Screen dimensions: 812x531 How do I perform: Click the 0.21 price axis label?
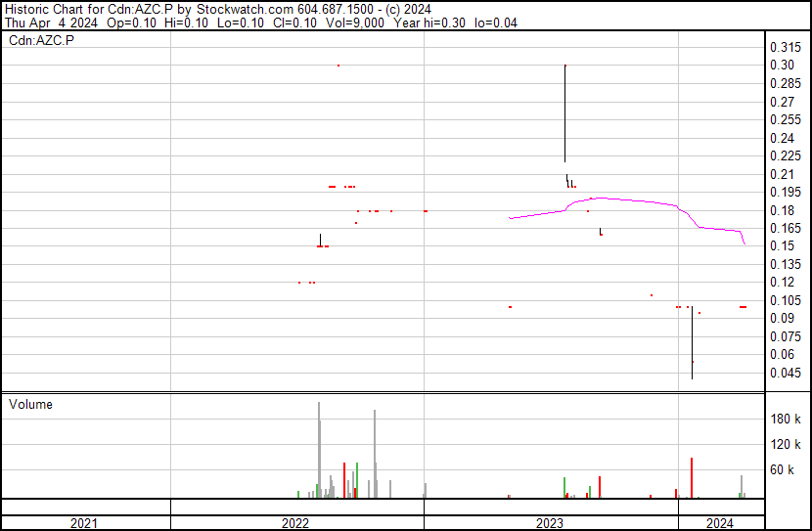(782, 174)
